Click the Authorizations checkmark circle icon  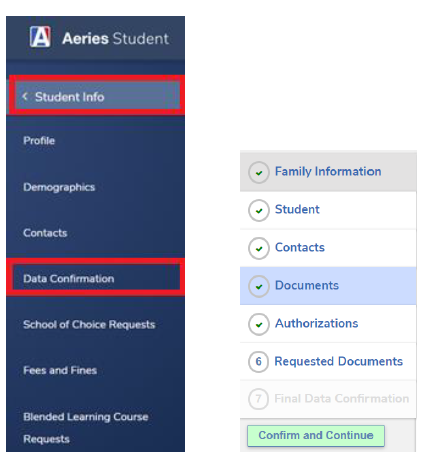tap(259, 324)
